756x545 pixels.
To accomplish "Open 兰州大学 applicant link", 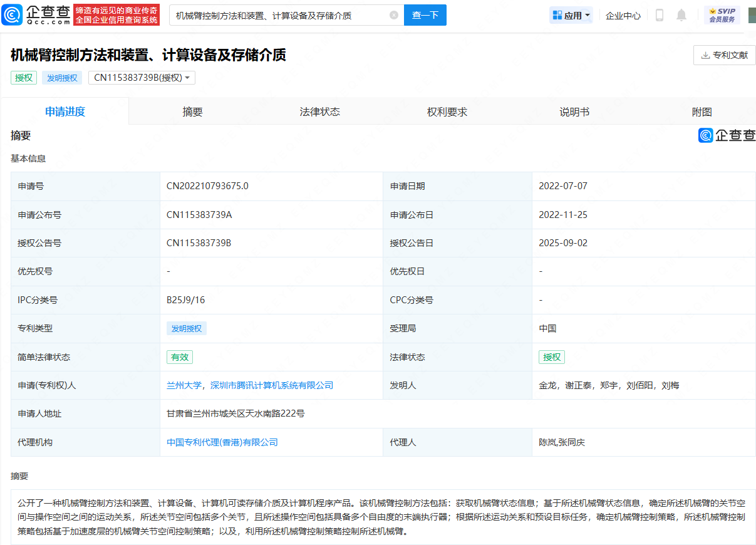I will pos(184,385).
